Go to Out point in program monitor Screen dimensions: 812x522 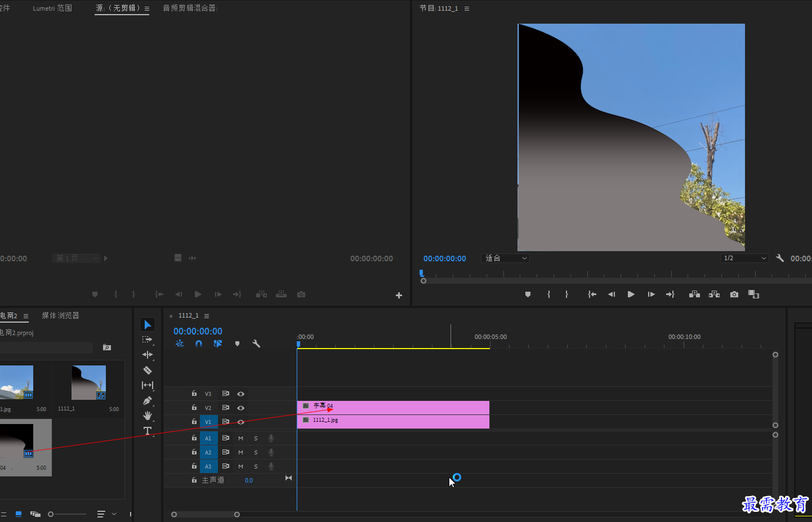point(670,295)
